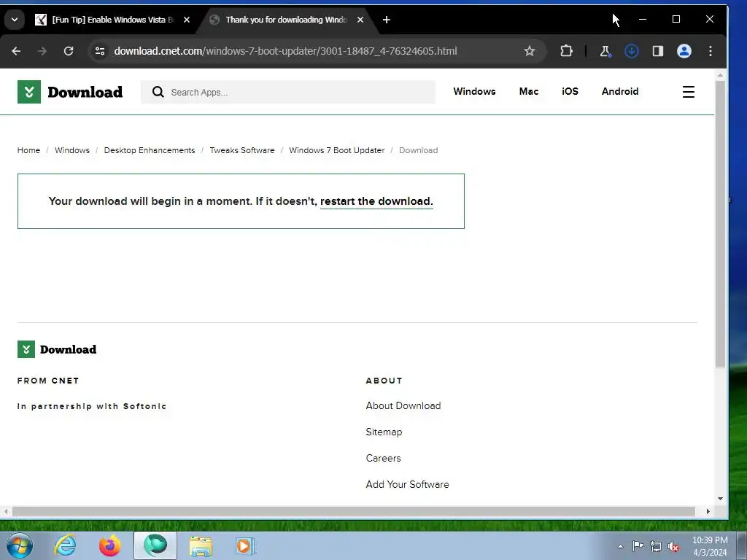Go to Windows breadcrumb link

[72, 150]
